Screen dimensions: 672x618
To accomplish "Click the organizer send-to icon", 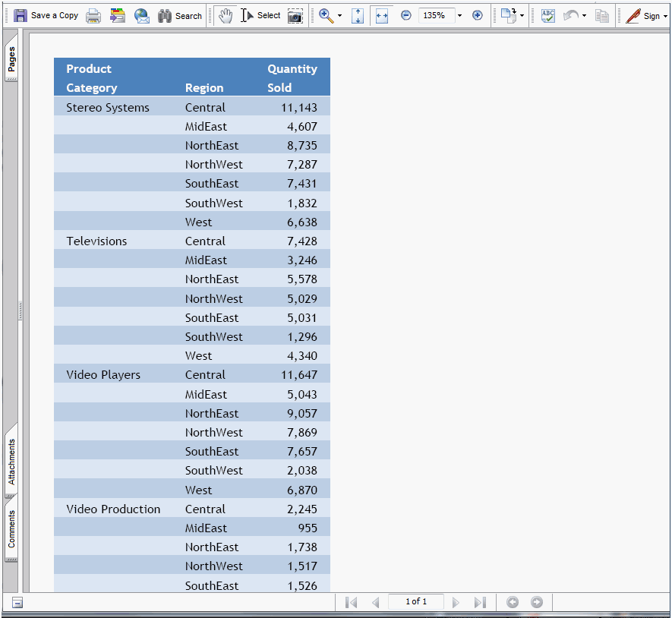I will pyautogui.click(x=117, y=16).
